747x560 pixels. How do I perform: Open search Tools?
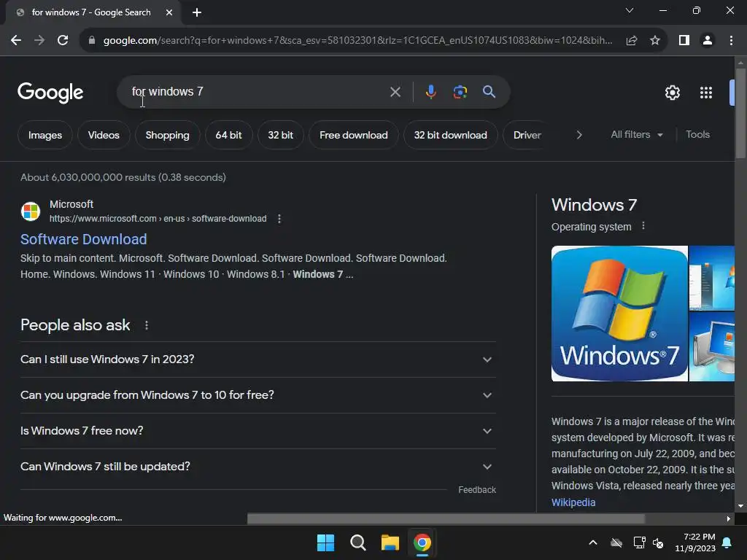tap(697, 135)
